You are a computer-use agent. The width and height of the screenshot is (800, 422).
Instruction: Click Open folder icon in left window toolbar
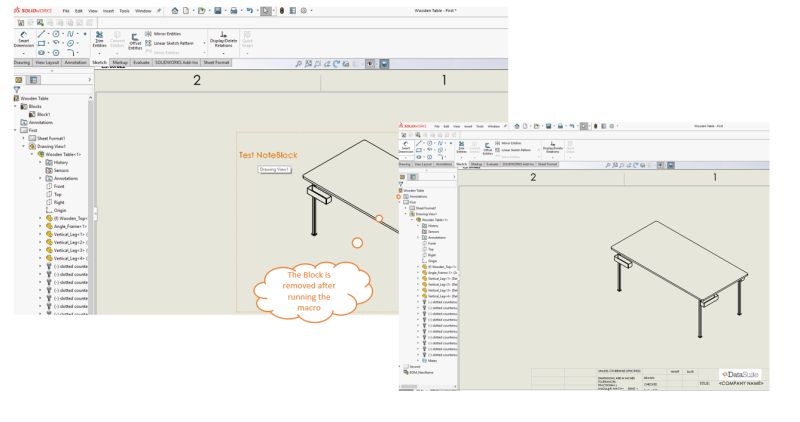[202, 10]
